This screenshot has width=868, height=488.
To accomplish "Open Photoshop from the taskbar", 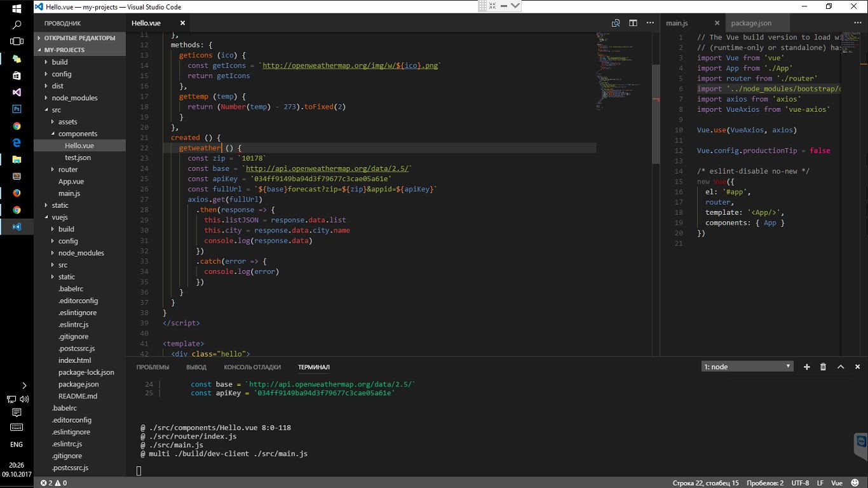I will 17,109.
